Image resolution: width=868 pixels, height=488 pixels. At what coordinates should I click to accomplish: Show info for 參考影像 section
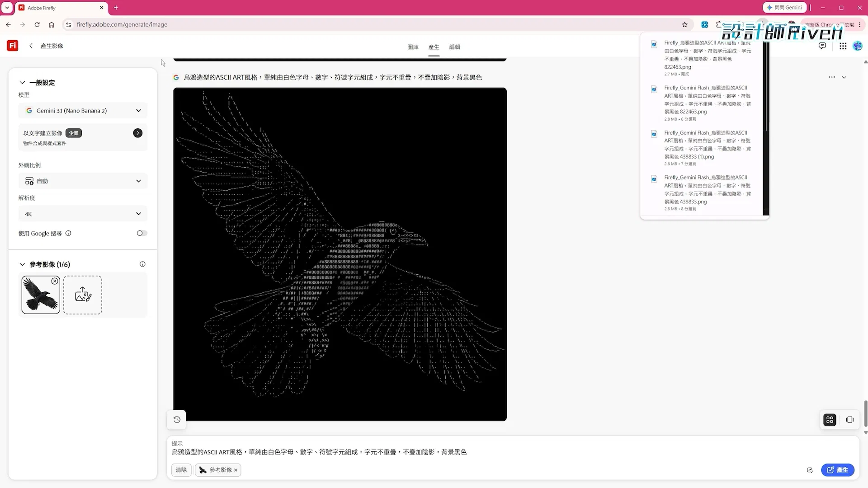tap(142, 264)
